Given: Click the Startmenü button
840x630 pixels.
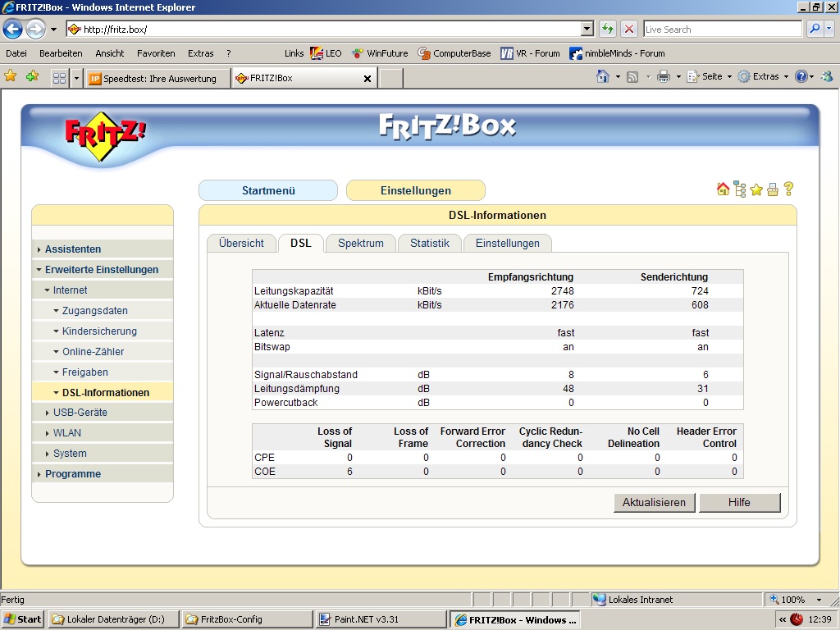Looking at the screenshot, I should (x=268, y=190).
